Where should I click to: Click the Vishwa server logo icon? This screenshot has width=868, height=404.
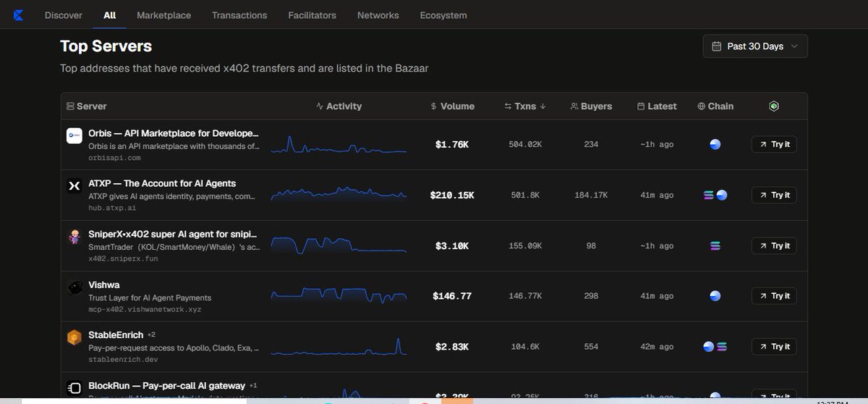[x=75, y=287]
